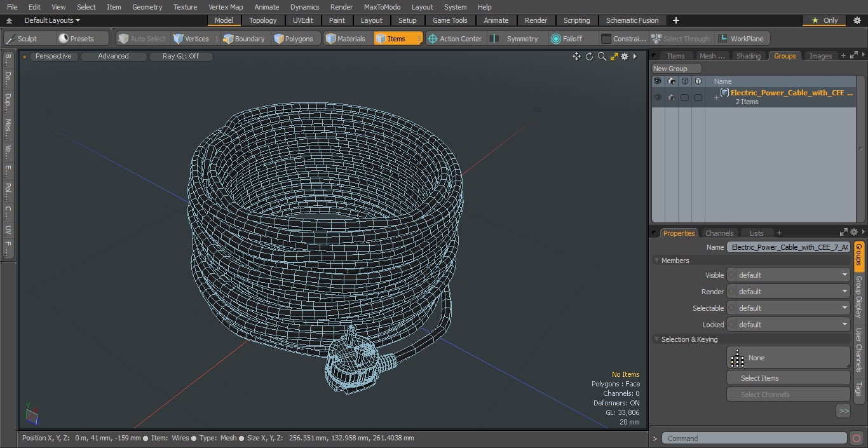The height and width of the screenshot is (448, 868).
Task: Click the double-arrow more button in Properties
Action: tap(843, 411)
